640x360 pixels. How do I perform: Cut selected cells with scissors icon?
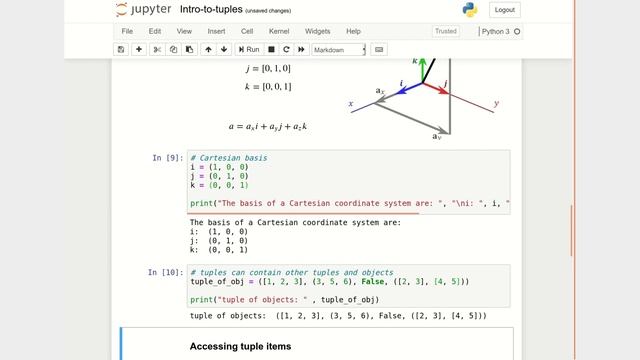[x=157, y=49]
